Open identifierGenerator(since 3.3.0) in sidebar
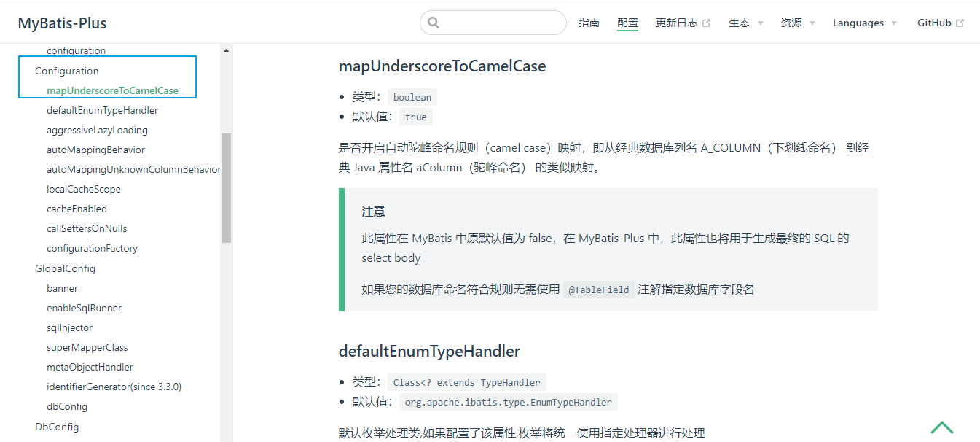This screenshot has width=980, height=442. [114, 387]
